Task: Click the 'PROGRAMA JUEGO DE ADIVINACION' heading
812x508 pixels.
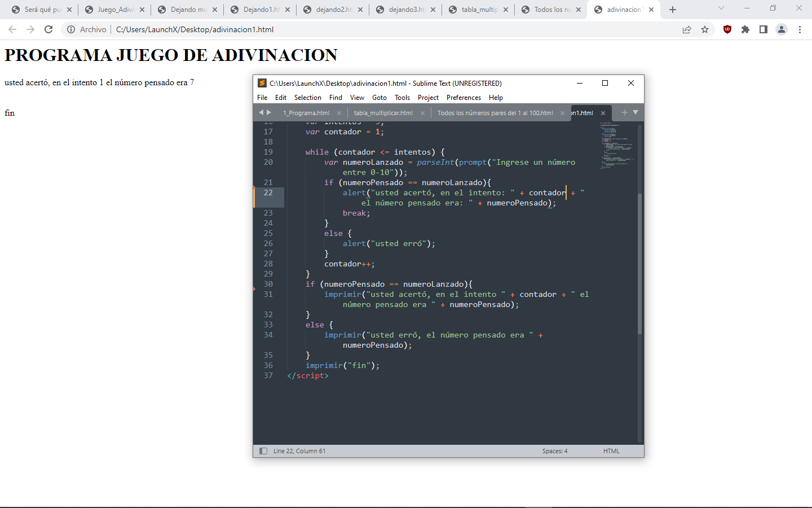Action: [x=171, y=55]
